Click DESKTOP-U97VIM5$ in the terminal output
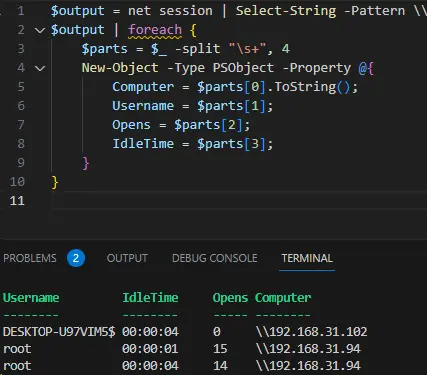 click(59, 332)
